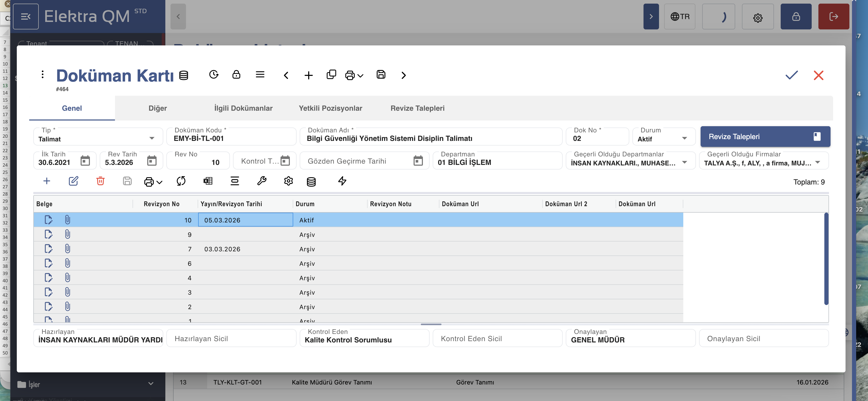This screenshot has height=401, width=868.
Task: Click the Revize Talepleri blue button
Action: 765,136
